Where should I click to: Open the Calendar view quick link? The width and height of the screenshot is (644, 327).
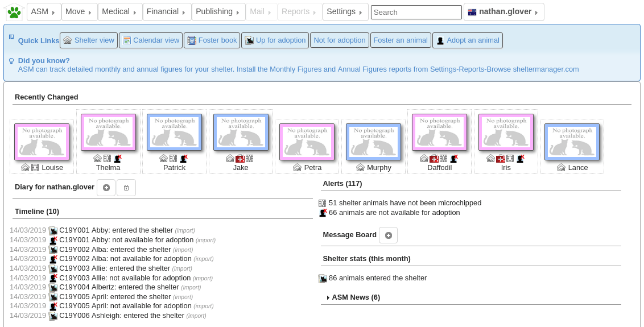[x=151, y=40]
